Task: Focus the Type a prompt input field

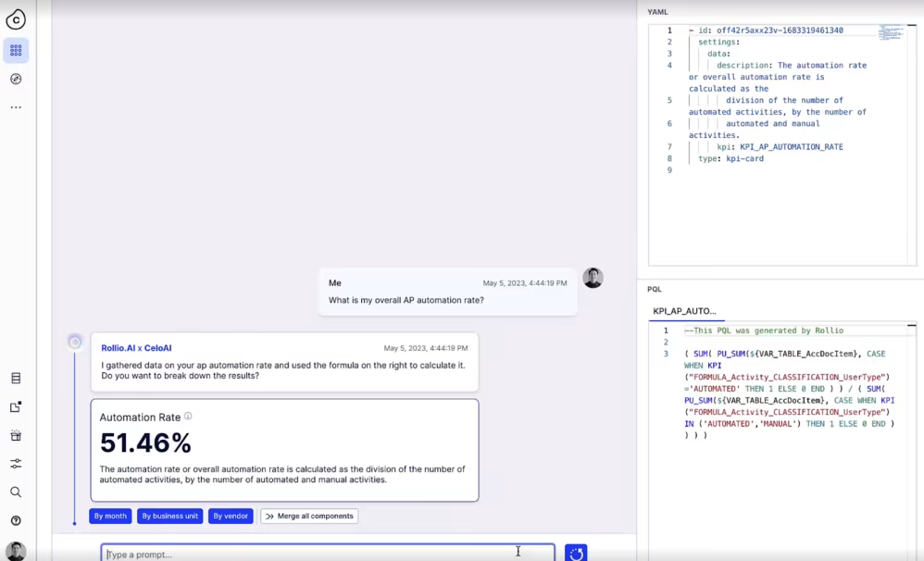Action: point(328,553)
